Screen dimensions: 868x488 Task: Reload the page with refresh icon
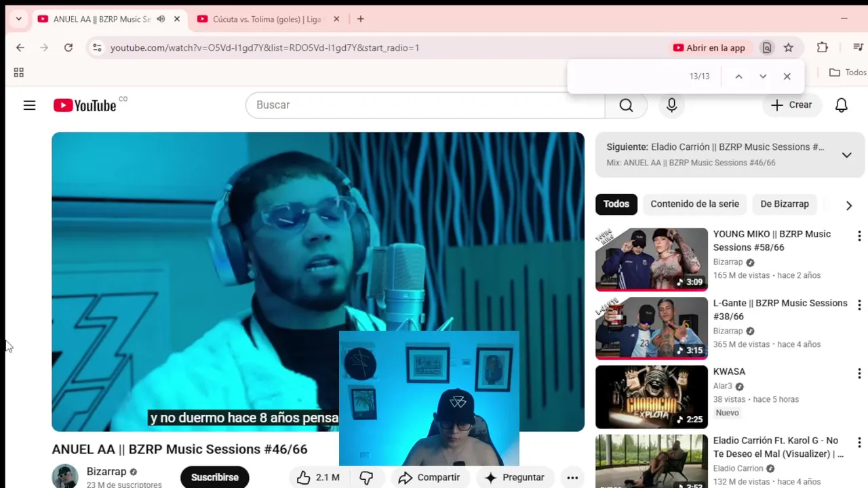68,47
